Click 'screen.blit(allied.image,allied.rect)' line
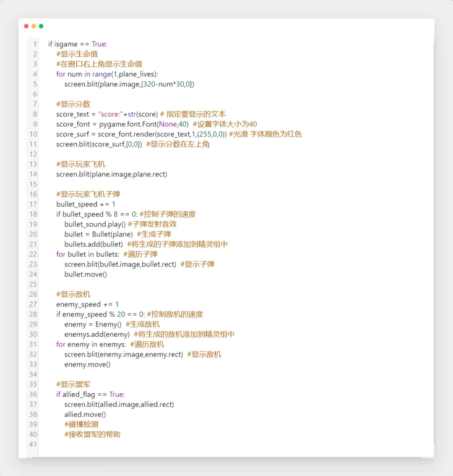 click(x=119, y=405)
